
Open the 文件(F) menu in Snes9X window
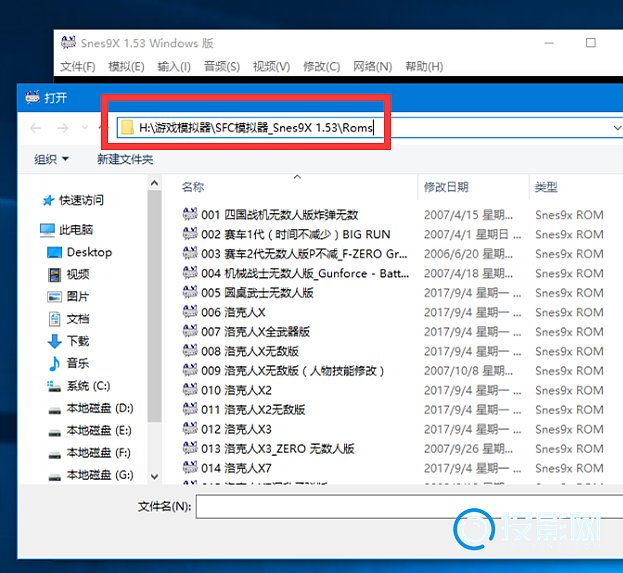click(x=77, y=66)
